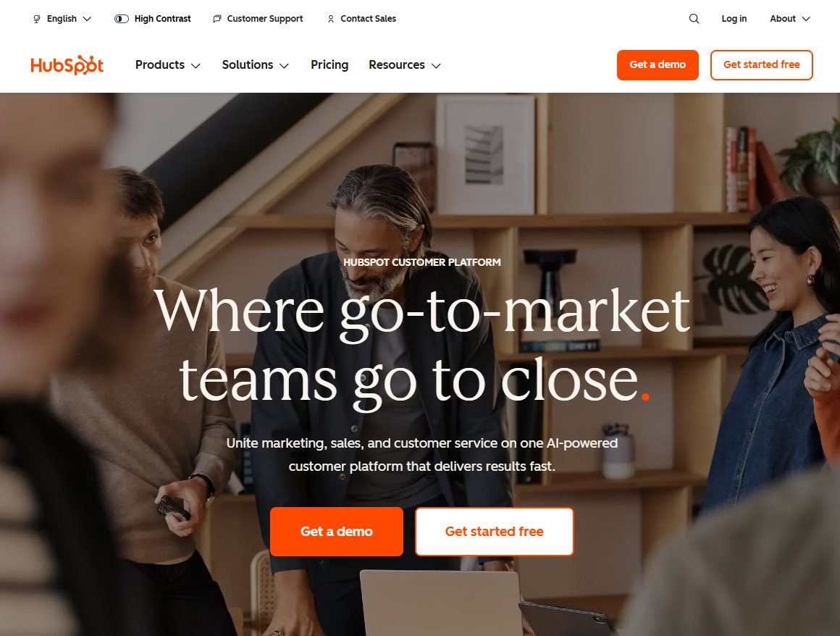This screenshot has height=636, width=840.
Task: Click the globe language icon
Action: [36, 19]
